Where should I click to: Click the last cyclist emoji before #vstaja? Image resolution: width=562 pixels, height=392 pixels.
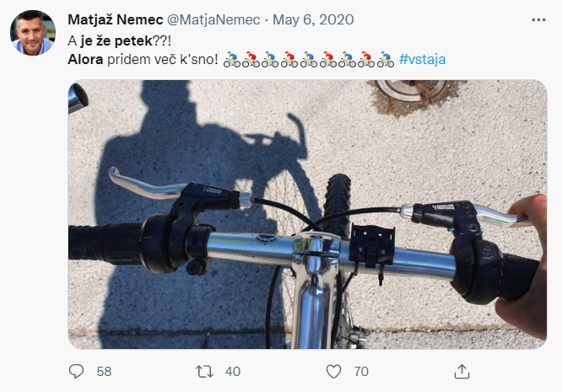click(x=385, y=60)
